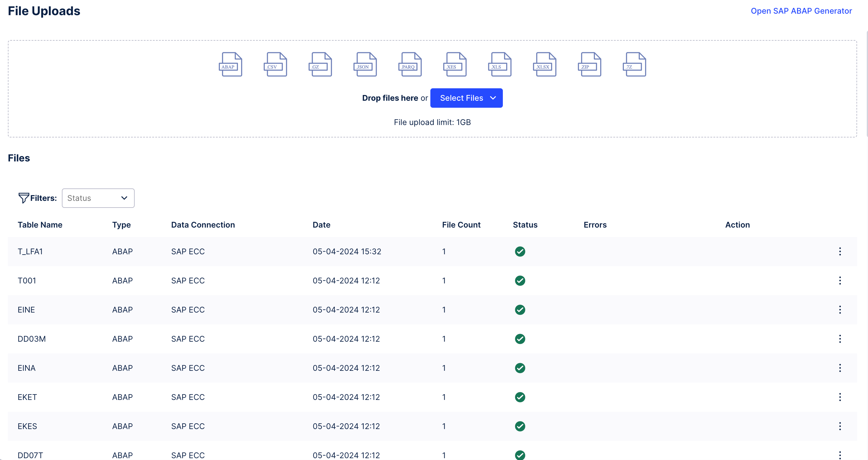
Task: Click ABAP type in EINE row
Action: [122, 310]
